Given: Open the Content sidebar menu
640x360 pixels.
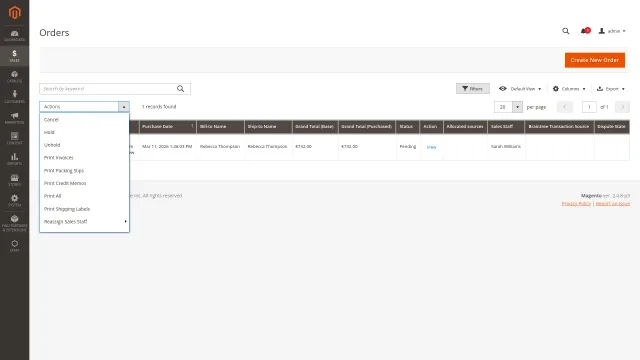Looking at the screenshot, I should pyautogui.click(x=15, y=138).
